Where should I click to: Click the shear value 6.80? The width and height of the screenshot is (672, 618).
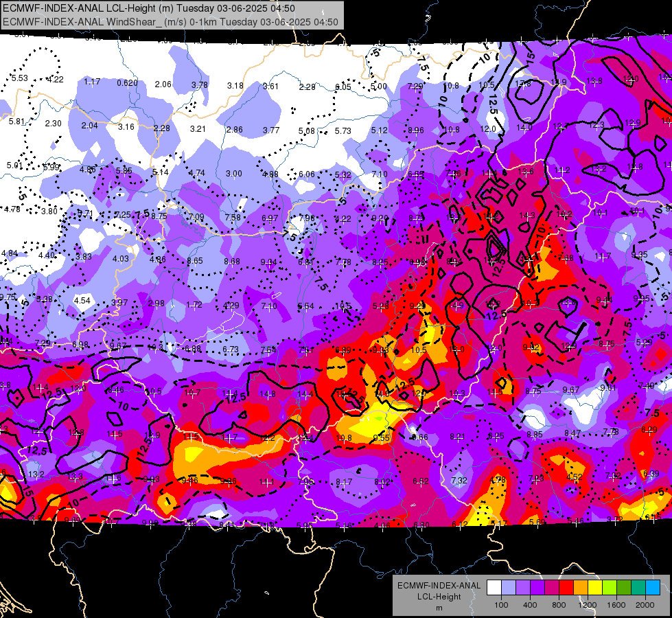pos(421,525)
